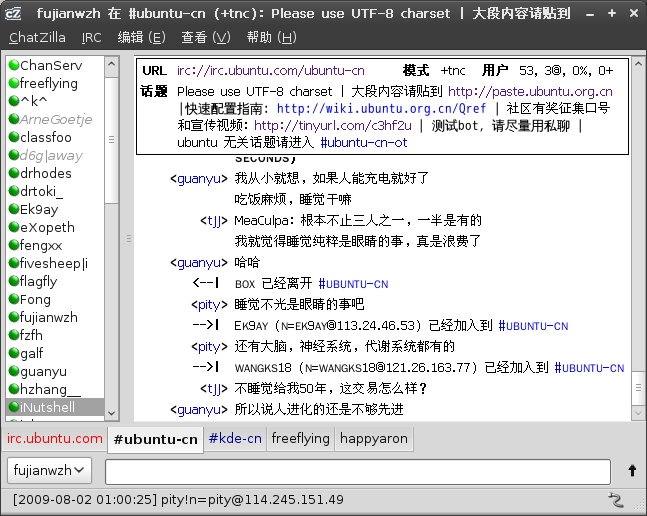Switch to the #ubuntu-cn tab
This screenshot has width=647, height=516.
tap(156, 439)
